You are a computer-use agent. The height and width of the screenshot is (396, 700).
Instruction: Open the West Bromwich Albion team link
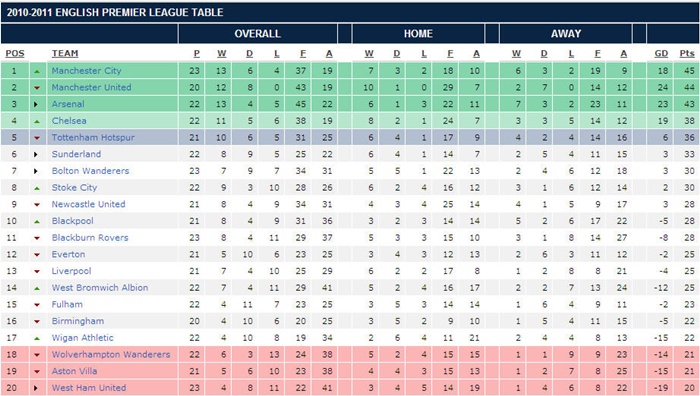click(100, 288)
